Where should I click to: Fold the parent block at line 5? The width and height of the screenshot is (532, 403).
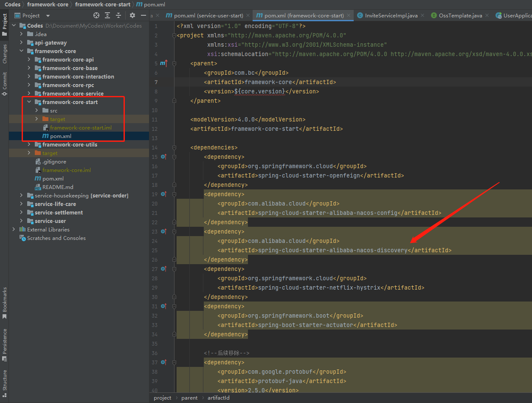[x=174, y=63]
